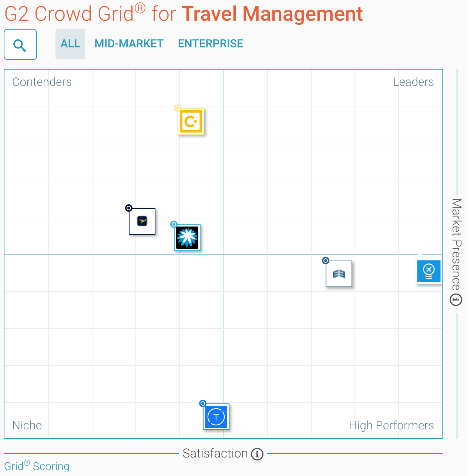This screenshot has width=467, height=476.
Task: Open the yellow C logo product tile
Action: pyautogui.click(x=191, y=121)
